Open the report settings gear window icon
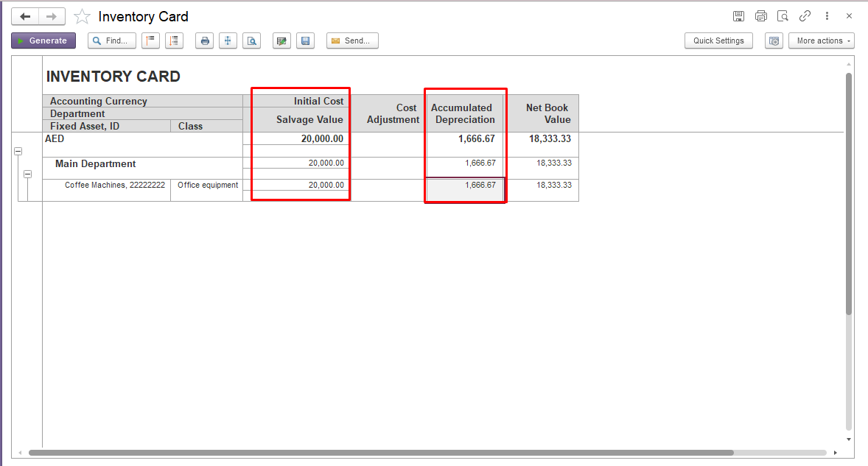 click(774, 40)
